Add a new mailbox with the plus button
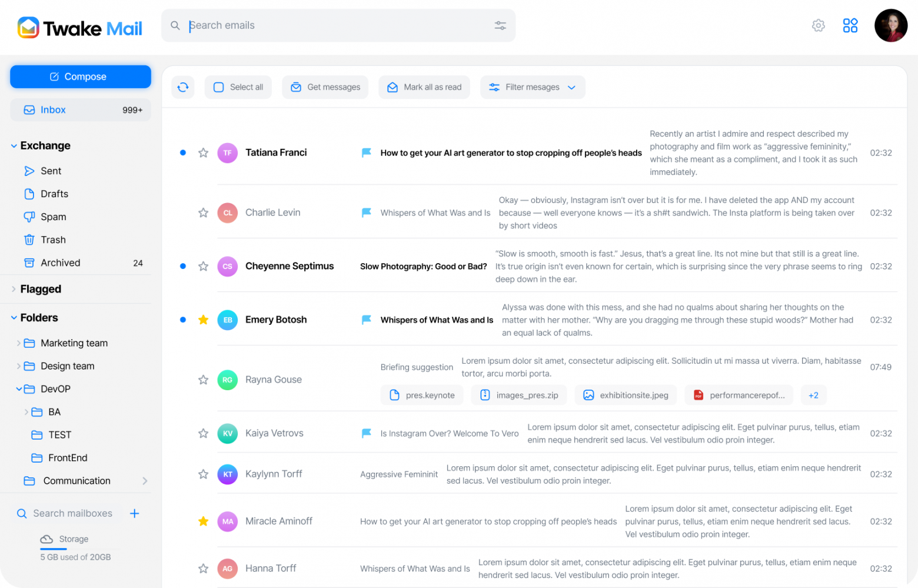Image resolution: width=918 pixels, height=588 pixels. click(x=134, y=513)
